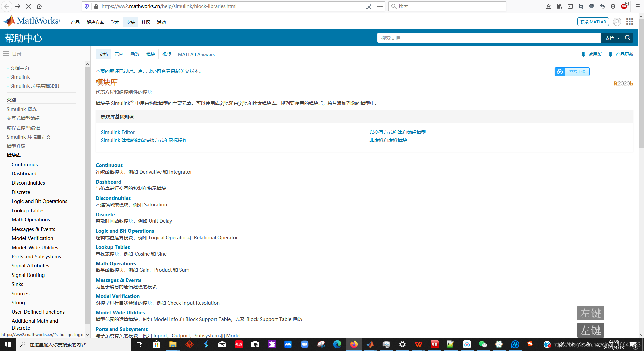Open the Task View icon on taskbar

pyautogui.click(x=140, y=344)
